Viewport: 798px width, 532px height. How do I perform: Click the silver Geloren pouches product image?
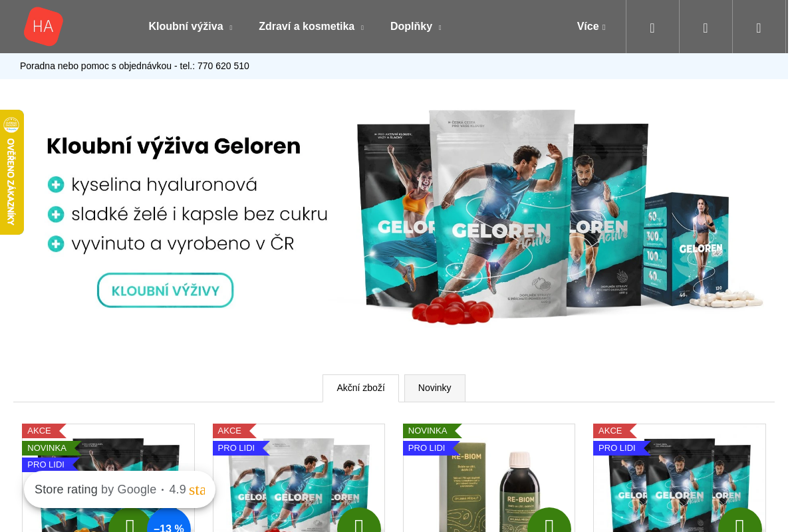[x=299, y=485]
